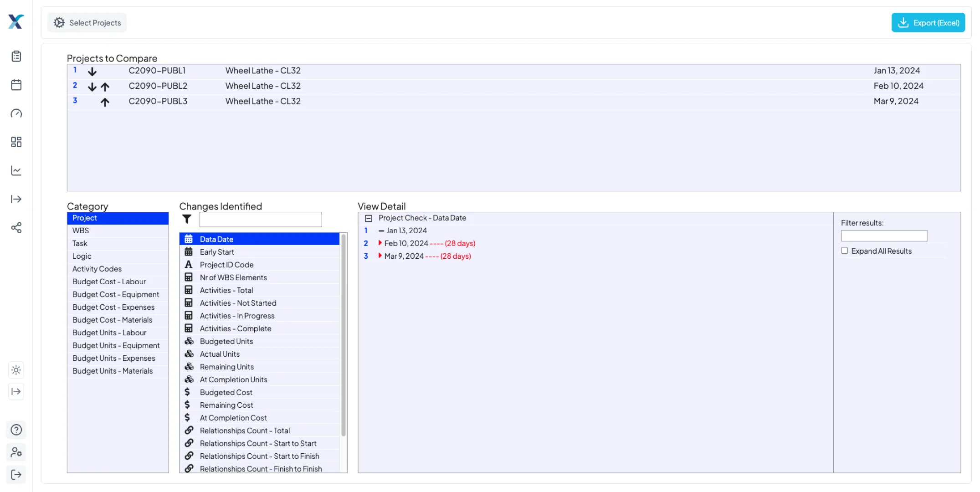Click the Select Projects button

click(87, 22)
